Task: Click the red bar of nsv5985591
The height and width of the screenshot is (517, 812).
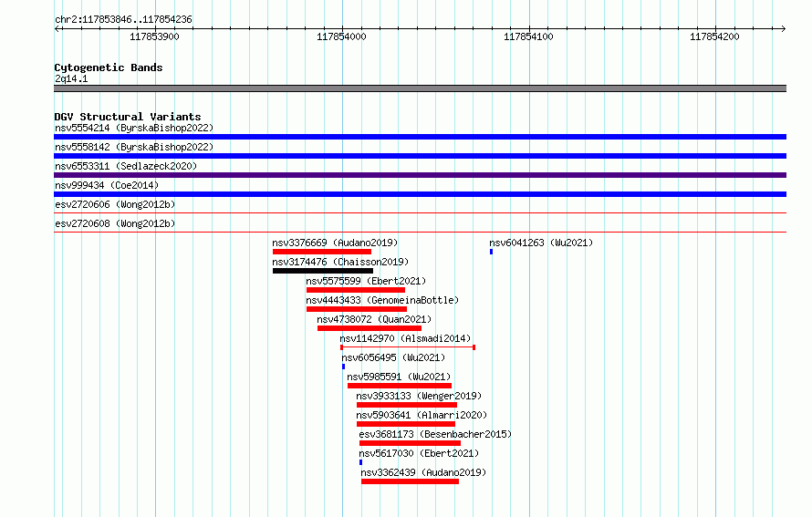Action: click(x=400, y=386)
